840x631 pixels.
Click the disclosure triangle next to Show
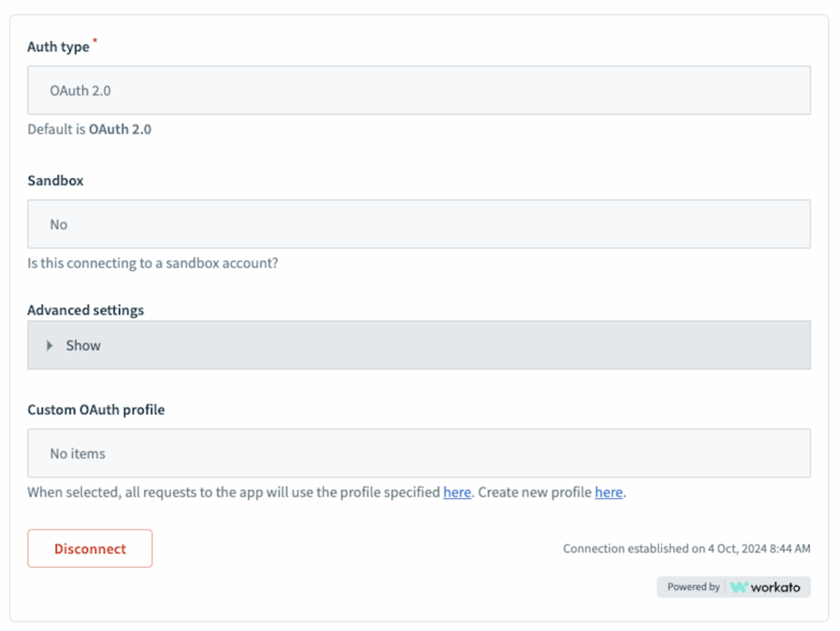[x=50, y=345]
